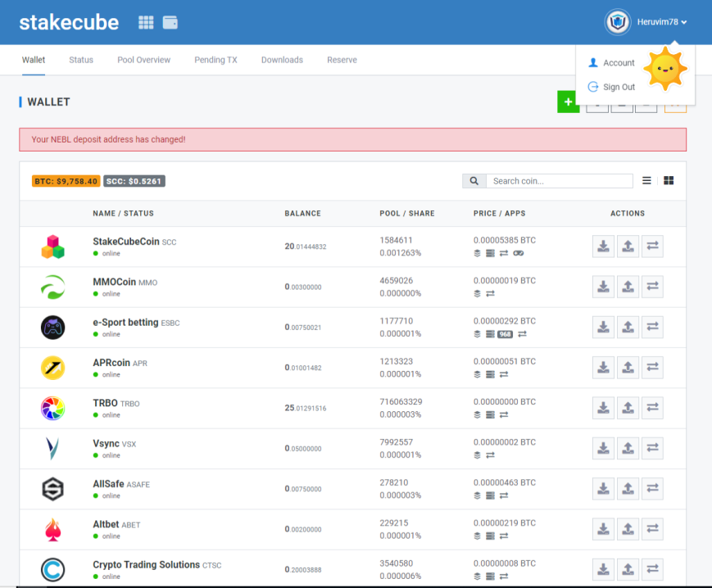Click the BTC price badge
Viewport: 712px width, 588px height.
point(66,181)
